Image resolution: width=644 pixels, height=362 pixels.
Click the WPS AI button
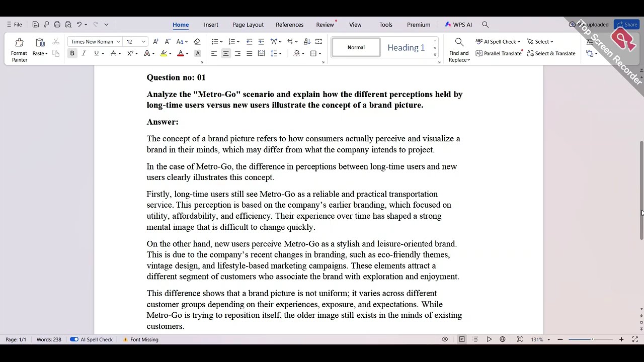(458, 24)
